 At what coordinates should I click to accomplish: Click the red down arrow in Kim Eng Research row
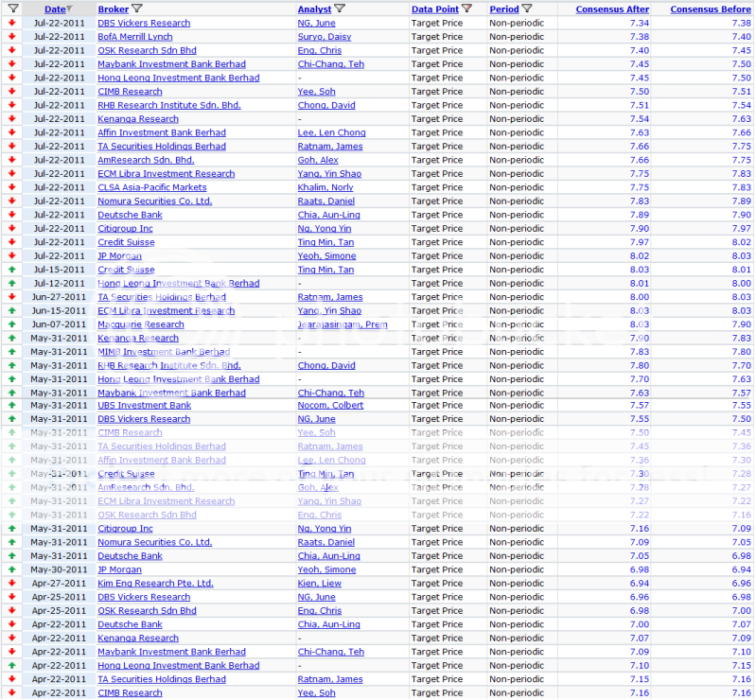[11, 584]
